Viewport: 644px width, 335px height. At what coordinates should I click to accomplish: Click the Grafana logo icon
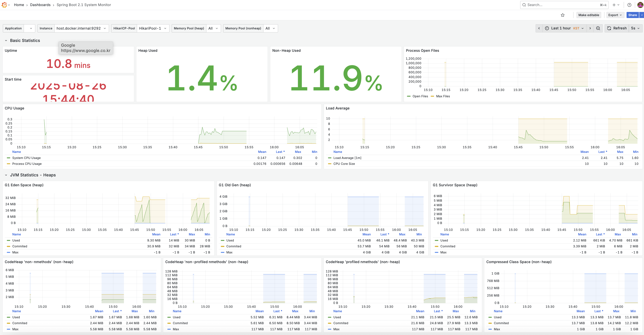(4, 5)
